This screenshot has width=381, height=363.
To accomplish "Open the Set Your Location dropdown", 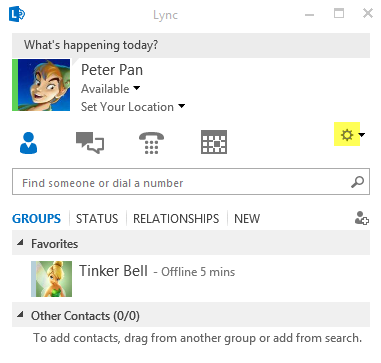I will pos(133,107).
